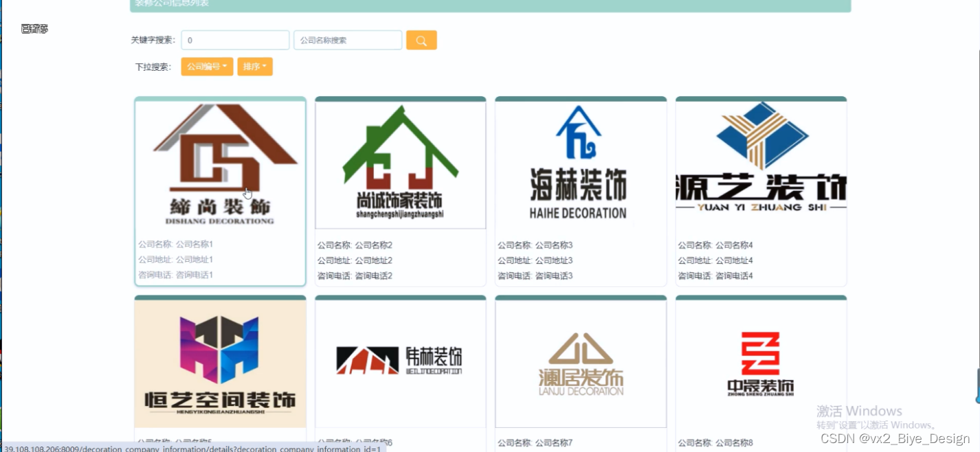
Task: Click the orange magnifier search button
Action: pyautogui.click(x=421, y=41)
